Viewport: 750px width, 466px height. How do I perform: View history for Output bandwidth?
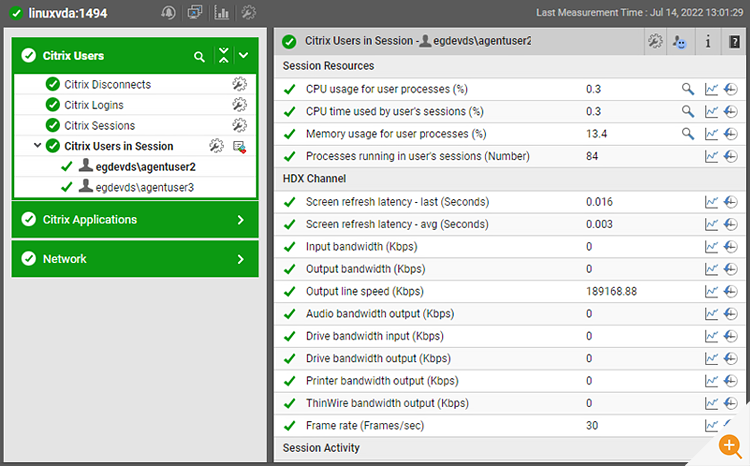coord(730,269)
